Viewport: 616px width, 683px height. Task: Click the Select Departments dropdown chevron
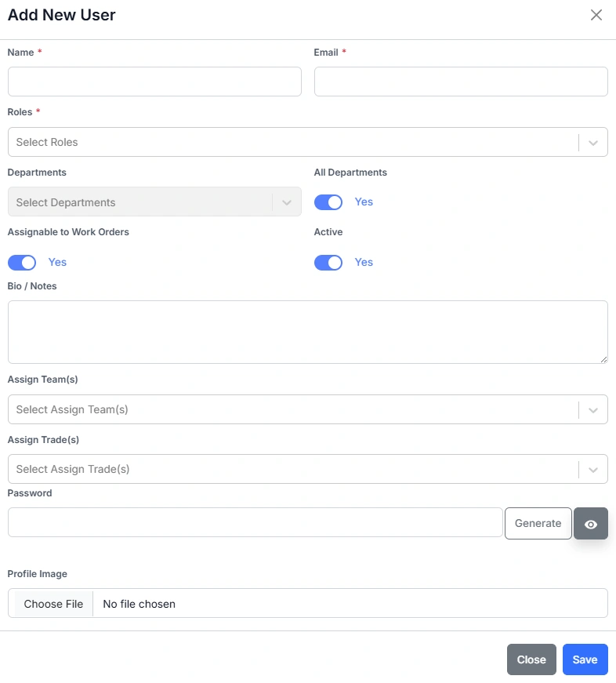[x=287, y=202]
